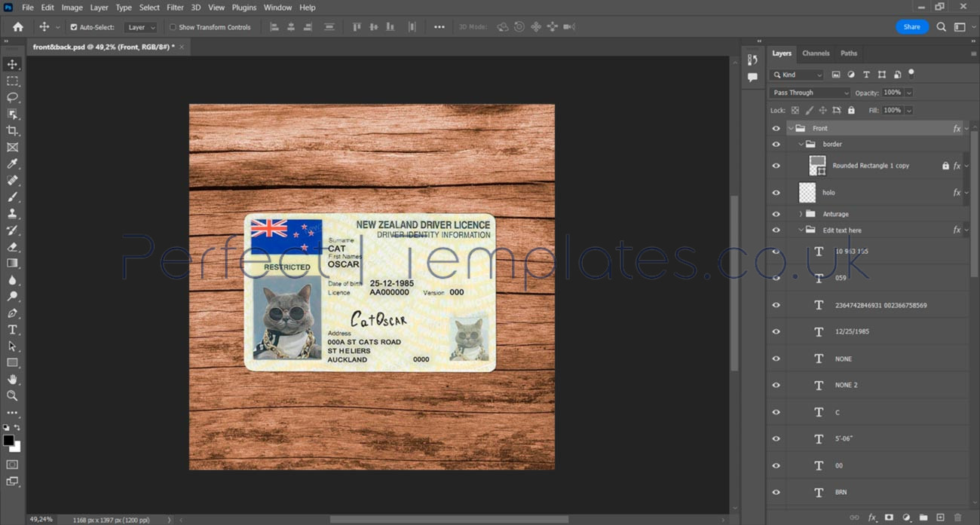Expand the Anturage layer group
Viewport: 980px width, 525px height.
pyautogui.click(x=801, y=214)
